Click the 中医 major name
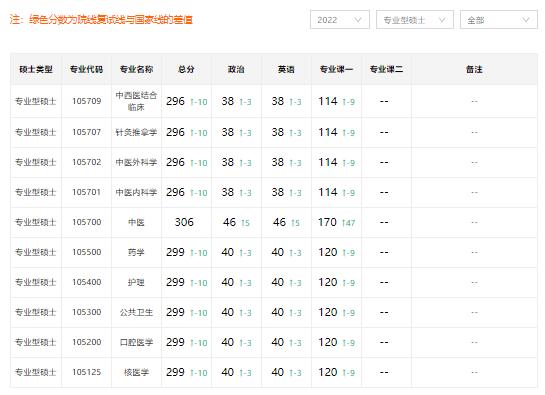Image resolution: width=545 pixels, height=395 pixels. pyautogui.click(x=136, y=222)
